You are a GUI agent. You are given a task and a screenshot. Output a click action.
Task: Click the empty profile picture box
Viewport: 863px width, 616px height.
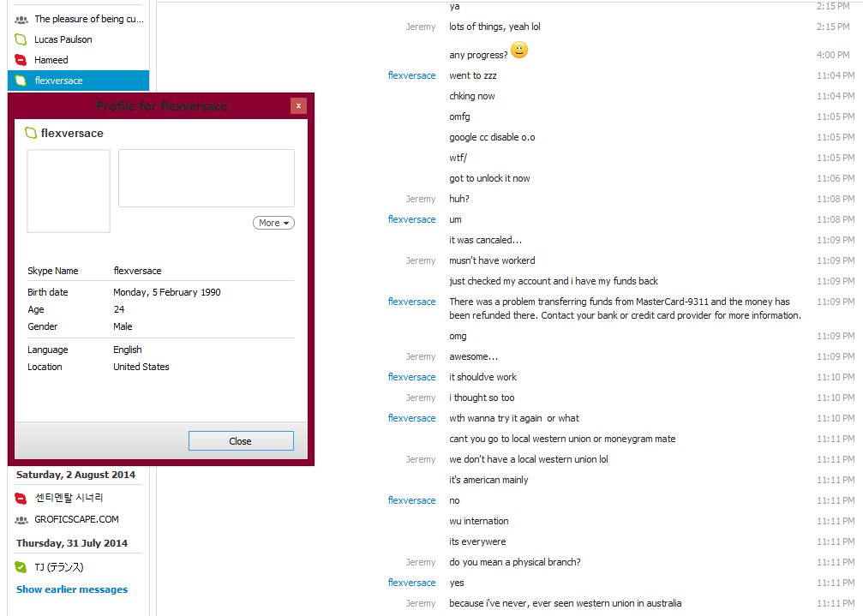(x=69, y=191)
